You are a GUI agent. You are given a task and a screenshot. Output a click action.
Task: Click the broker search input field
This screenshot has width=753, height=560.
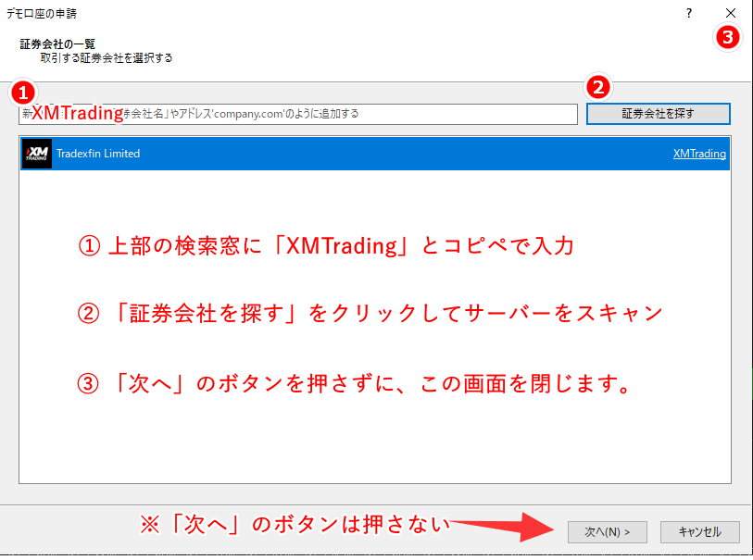[297, 114]
